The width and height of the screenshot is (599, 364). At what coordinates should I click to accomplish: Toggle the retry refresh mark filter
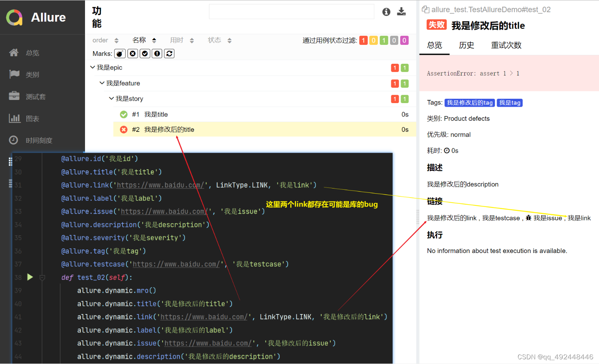tap(169, 54)
